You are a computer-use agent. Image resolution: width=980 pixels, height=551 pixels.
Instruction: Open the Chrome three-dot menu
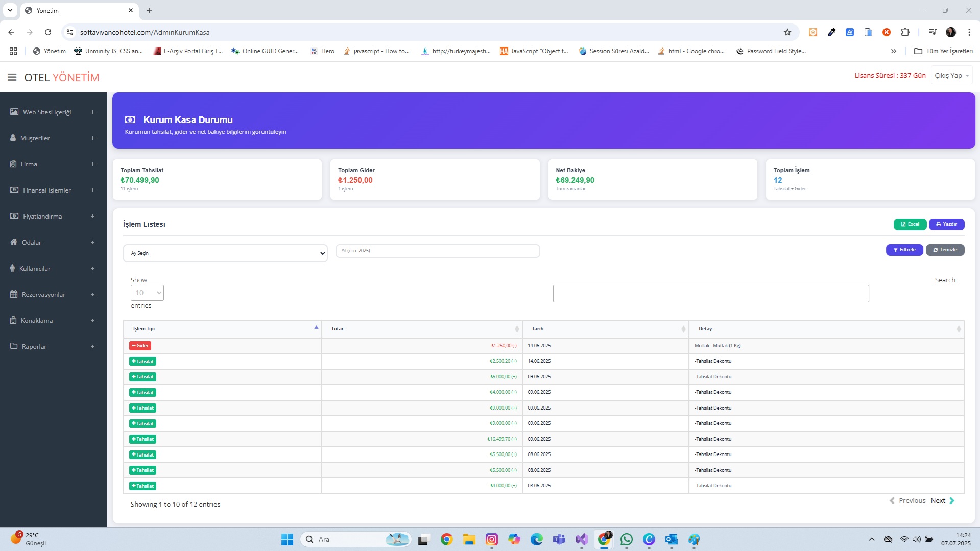pos(969,32)
